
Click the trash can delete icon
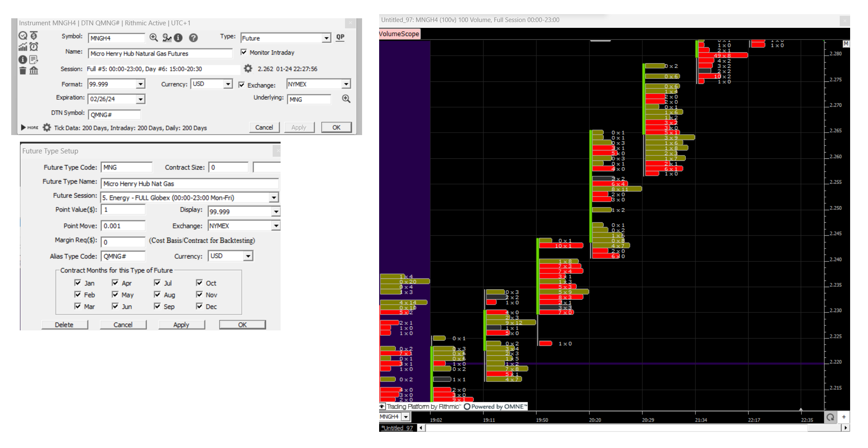pyautogui.click(x=23, y=71)
